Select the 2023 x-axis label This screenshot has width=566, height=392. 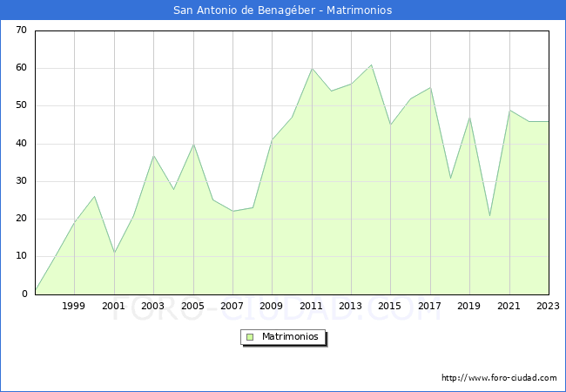(548, 306)
